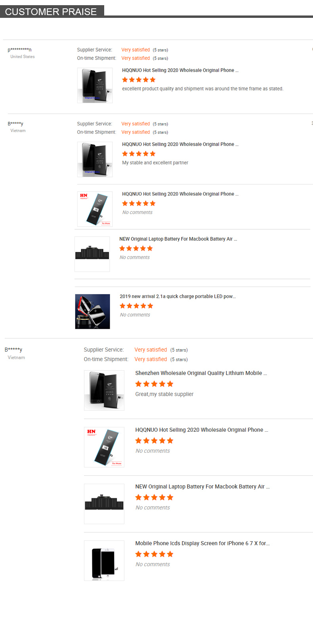This screenshot has height=644, width=313.
Task: Click first Macbook laptop battery image
Action: pyautogui.click(x=92, y=254)
